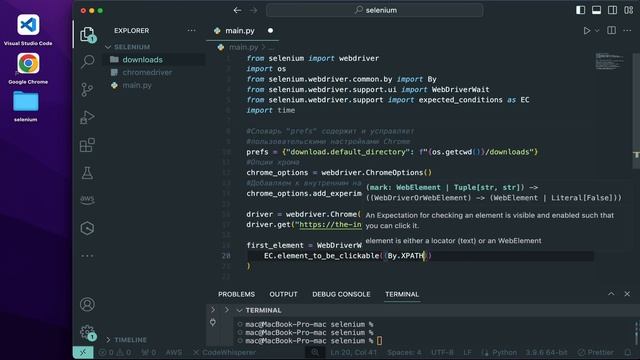
Task: Click errors and warnings count in status bar
Action: point(116,352)
